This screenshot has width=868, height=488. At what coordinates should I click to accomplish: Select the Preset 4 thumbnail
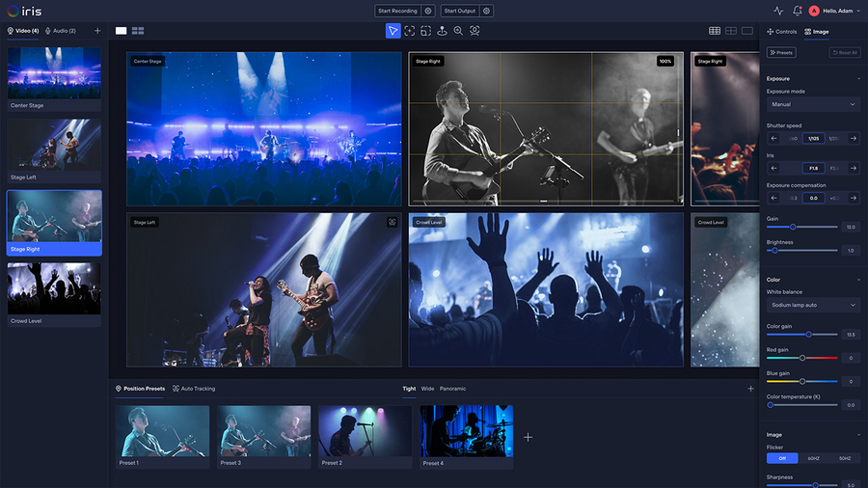(x=467, y=430)
